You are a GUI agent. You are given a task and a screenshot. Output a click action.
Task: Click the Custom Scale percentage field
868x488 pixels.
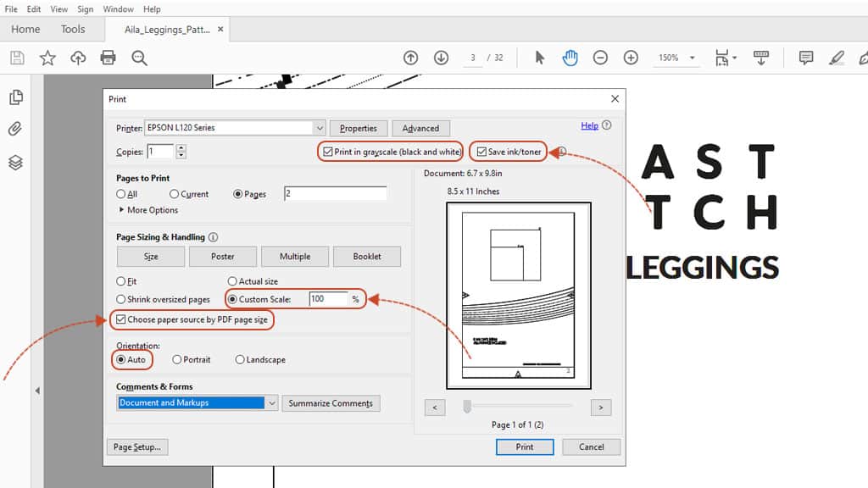[328, 299]
